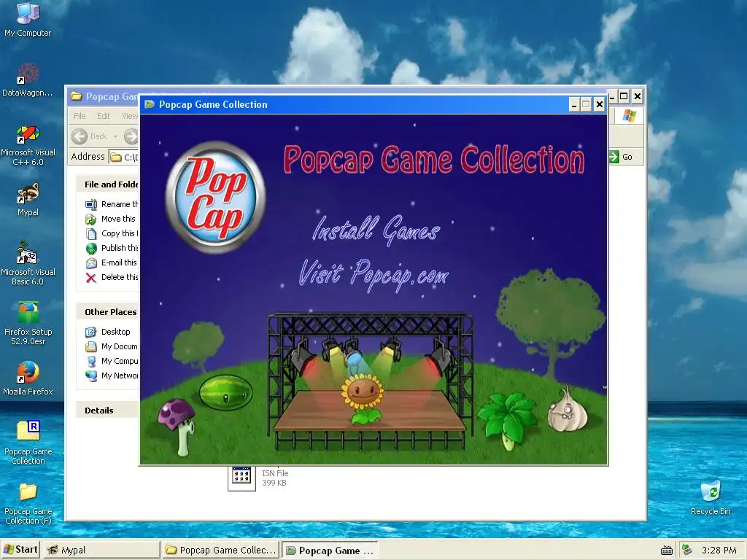Click Visit Popcap.com link
This screenshot has height=560, width=747.
[x=373, y=274]
